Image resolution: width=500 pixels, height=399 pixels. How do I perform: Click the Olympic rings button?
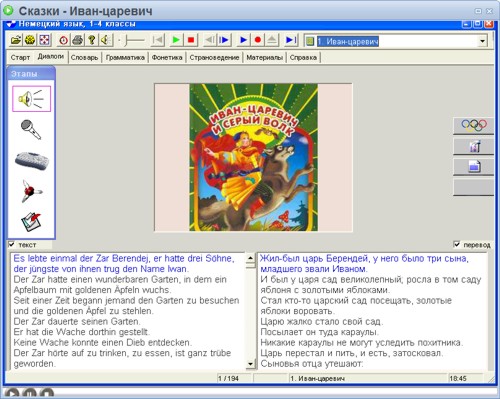[x=474, y=125]
